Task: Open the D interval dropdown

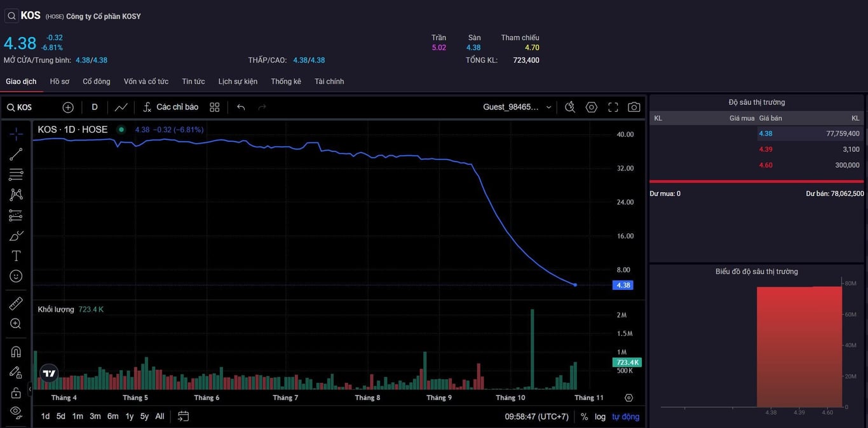Action: pos(95,107)
